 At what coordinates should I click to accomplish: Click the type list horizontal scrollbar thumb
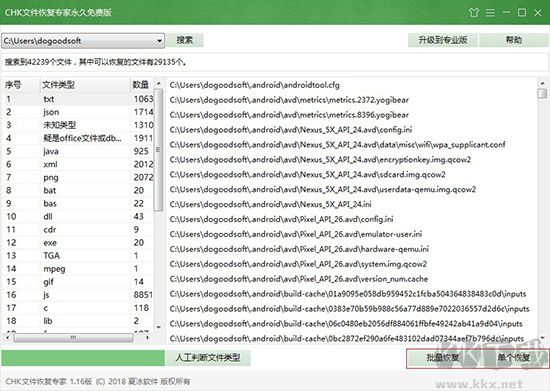(x=73, y=337)
